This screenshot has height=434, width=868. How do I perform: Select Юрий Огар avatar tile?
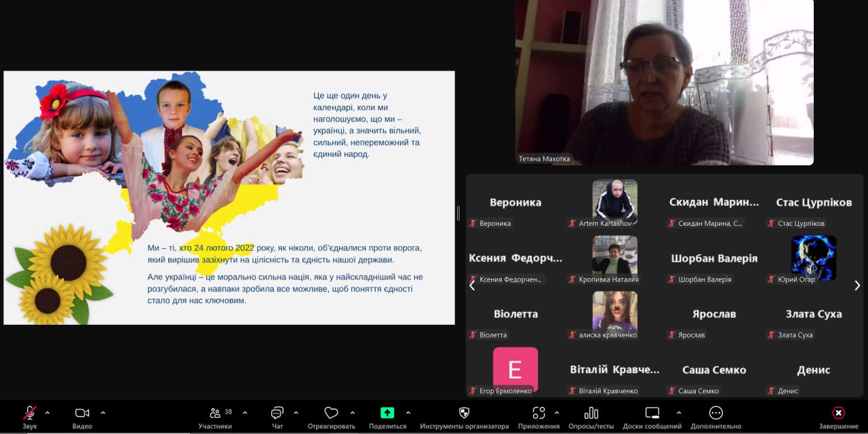pyautogui.click(x=814, y=258)
